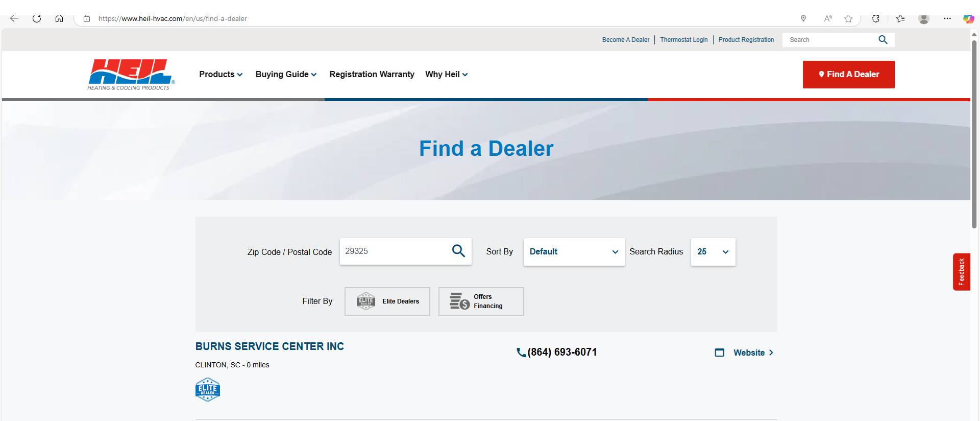This screenshot has height=421, width=980.
Task: Launch the Copilot icon
Action: pyautogui.click(x=968, y=19)
